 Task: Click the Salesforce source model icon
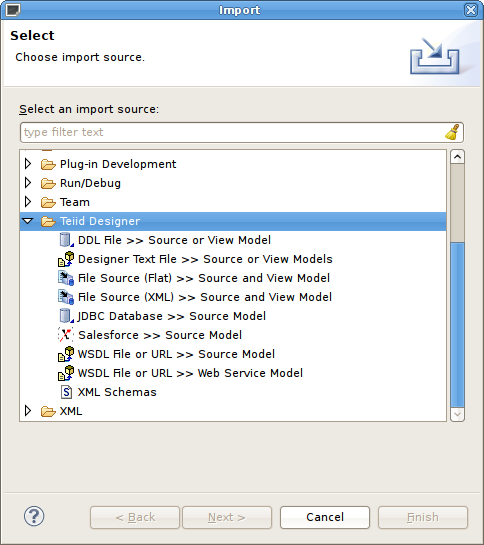point(66,335)
